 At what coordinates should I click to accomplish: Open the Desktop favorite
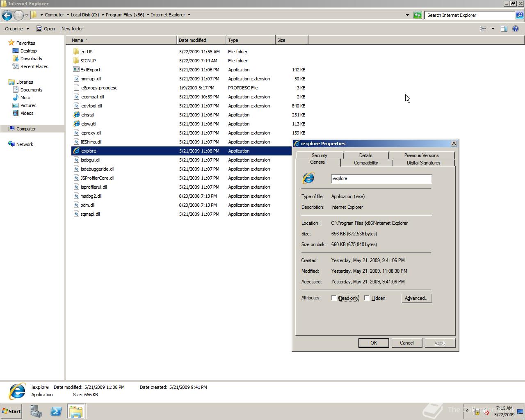pos(28,51)
